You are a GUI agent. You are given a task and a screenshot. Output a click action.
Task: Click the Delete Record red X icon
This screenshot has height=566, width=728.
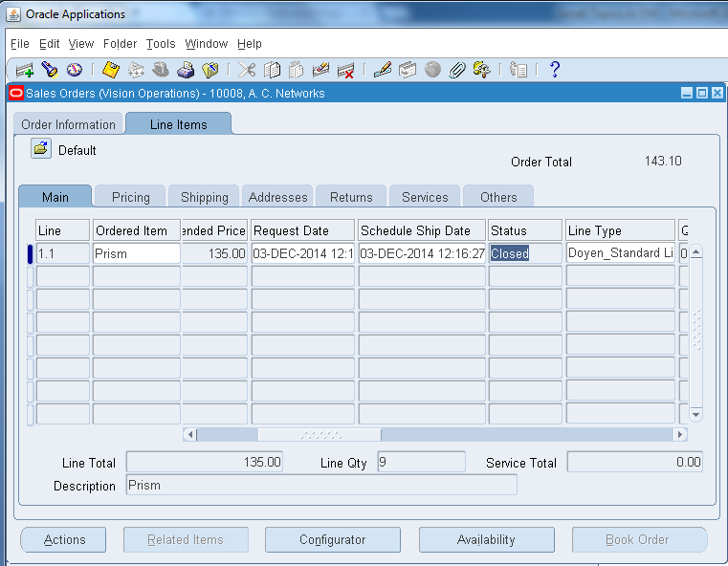click(346, 71)
